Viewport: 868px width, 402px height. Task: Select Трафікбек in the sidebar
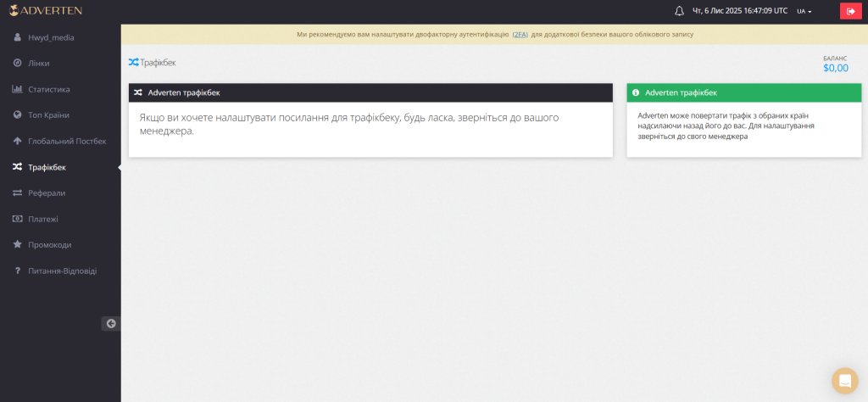[47, 167]
